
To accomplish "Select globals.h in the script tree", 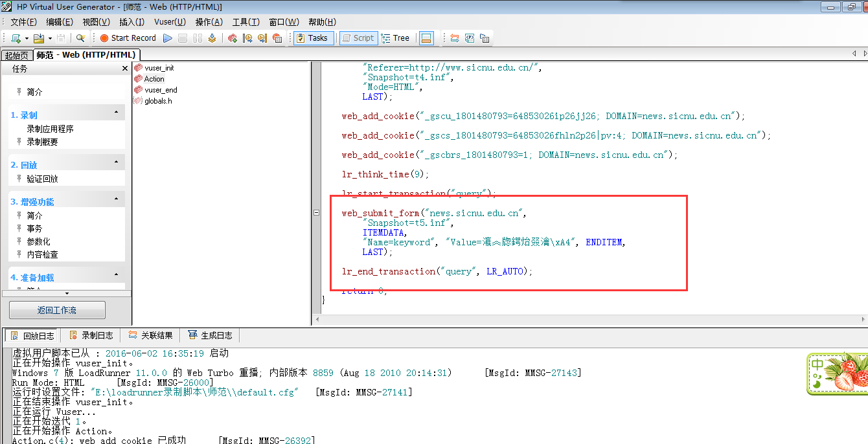I will (x=153, y=101).
